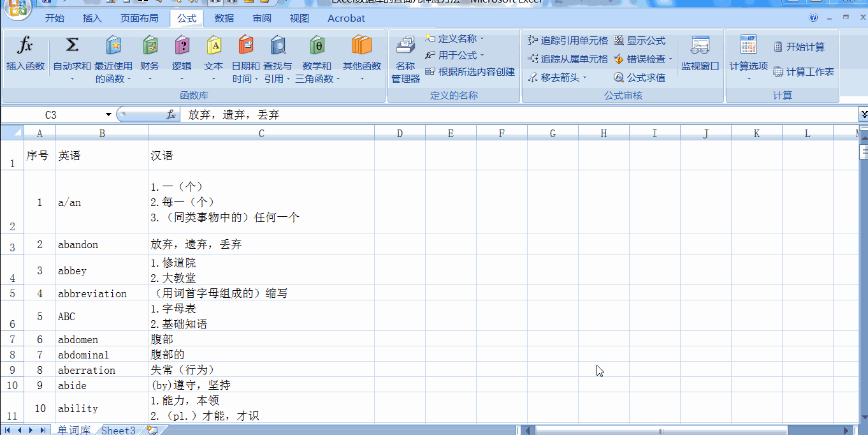Select the 单词库 sheet tab

click(74, 431)
